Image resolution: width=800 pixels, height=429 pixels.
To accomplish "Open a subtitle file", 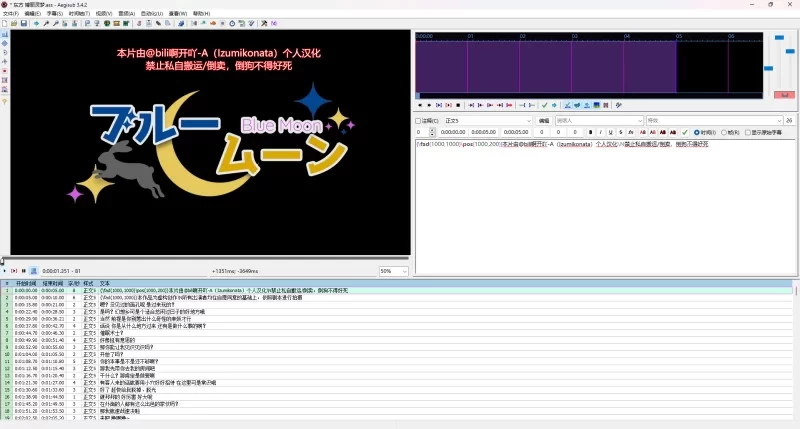I will pyautogui.click(x=14, y=23).
